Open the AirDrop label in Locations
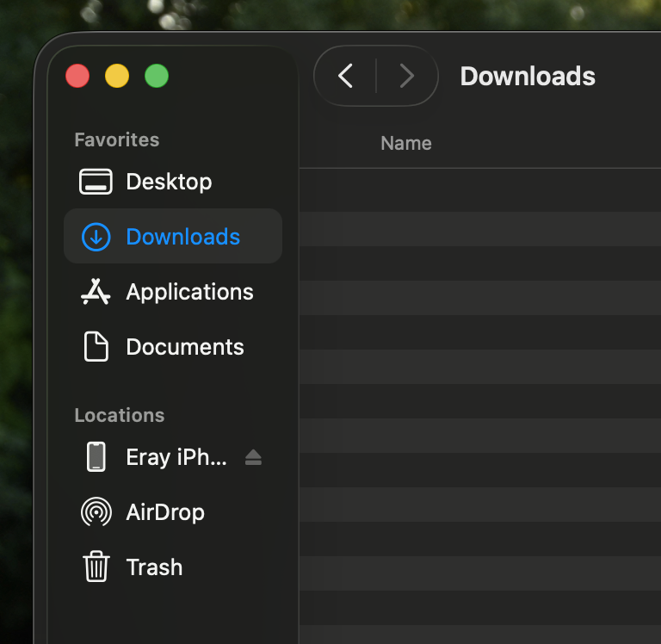Image resolution: width=661 pixels, height=644 pixels. coord(165,512)
